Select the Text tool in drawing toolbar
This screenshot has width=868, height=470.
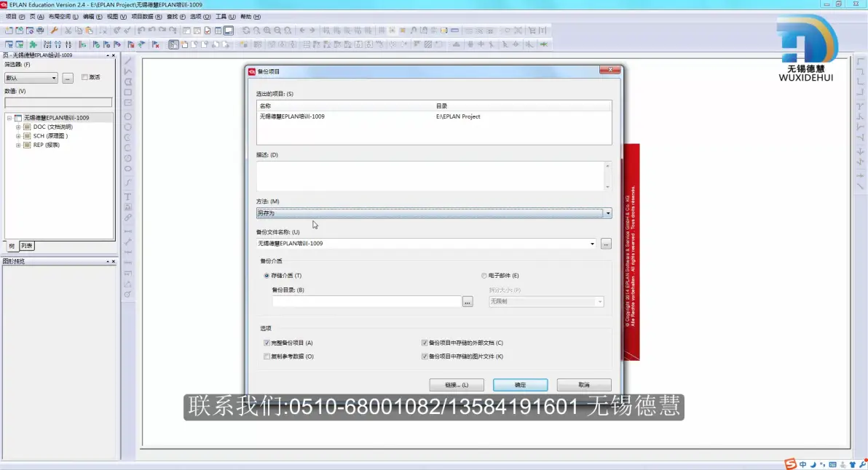128,196
